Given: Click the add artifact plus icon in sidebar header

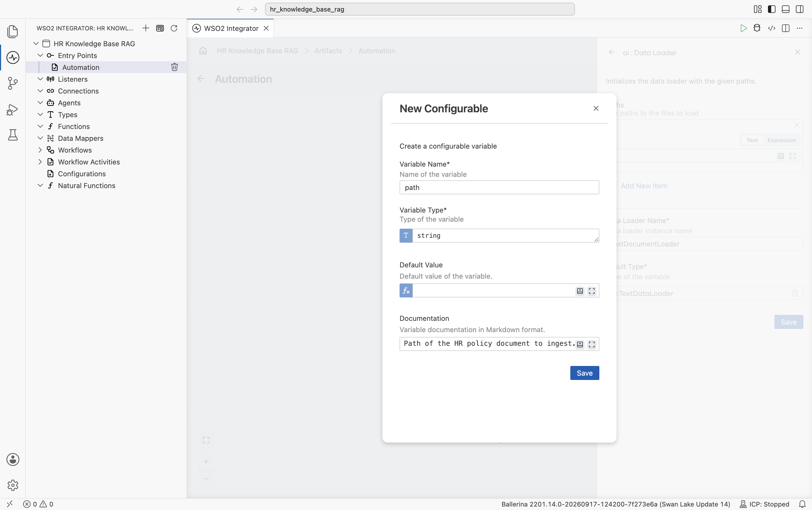Looking at the screenshot, I should point(146,28).
